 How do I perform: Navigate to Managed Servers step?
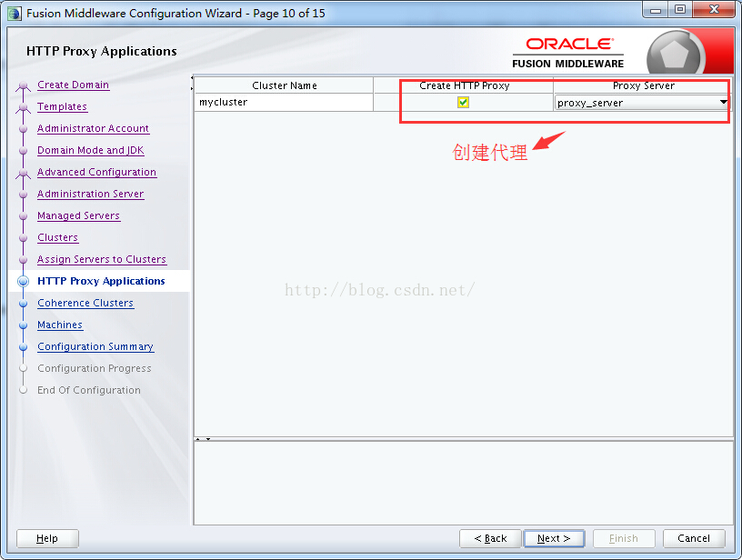pos(79,215)
